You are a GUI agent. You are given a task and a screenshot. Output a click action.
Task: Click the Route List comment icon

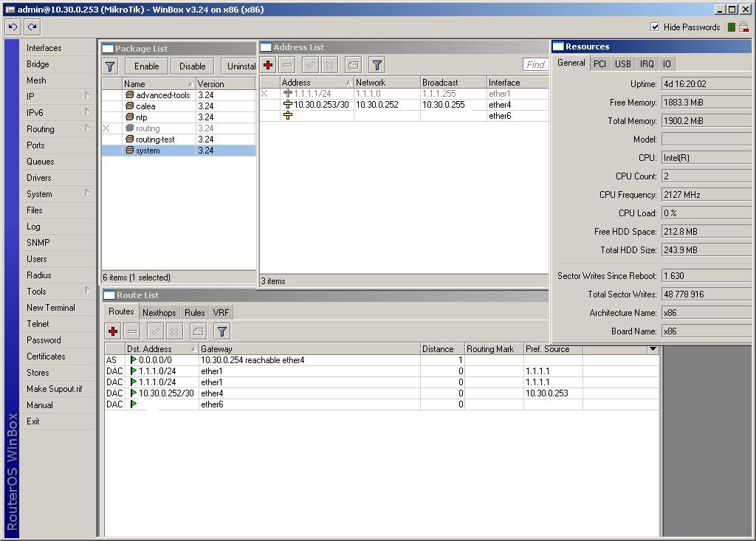198,331
